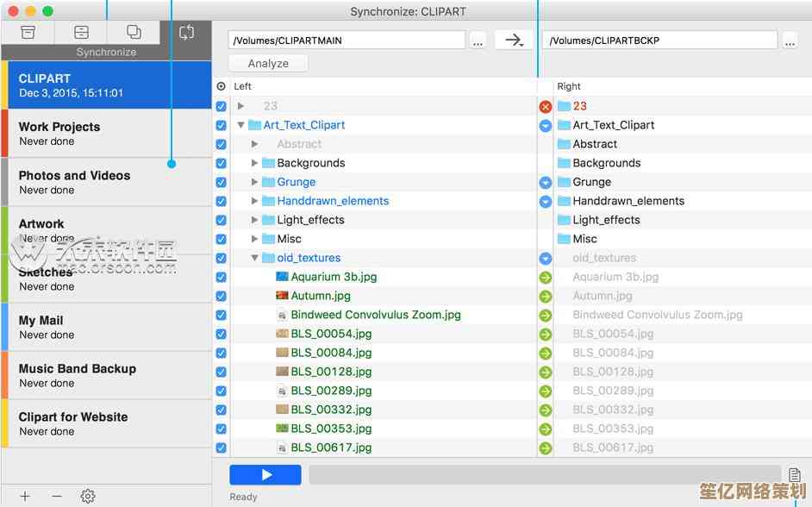Click the left path field /Volumes/CLIPARTMAIN

coord(347,40)
